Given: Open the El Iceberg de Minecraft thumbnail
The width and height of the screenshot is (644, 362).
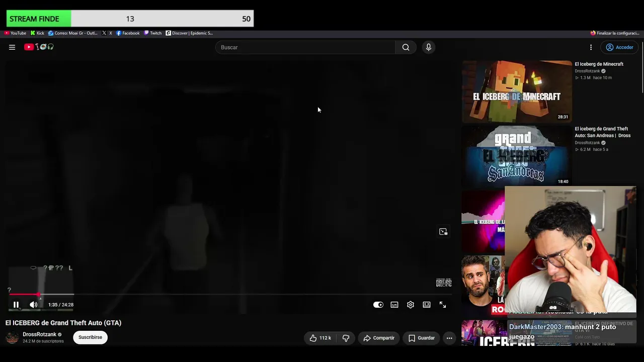Looking at the screenshot, I should pyautogui.click(x=517, y=92).
